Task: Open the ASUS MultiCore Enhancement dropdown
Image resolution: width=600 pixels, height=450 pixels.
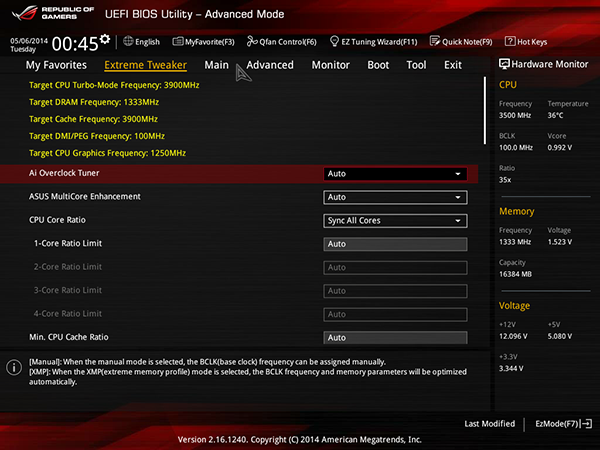Action: tap(395, 197)
